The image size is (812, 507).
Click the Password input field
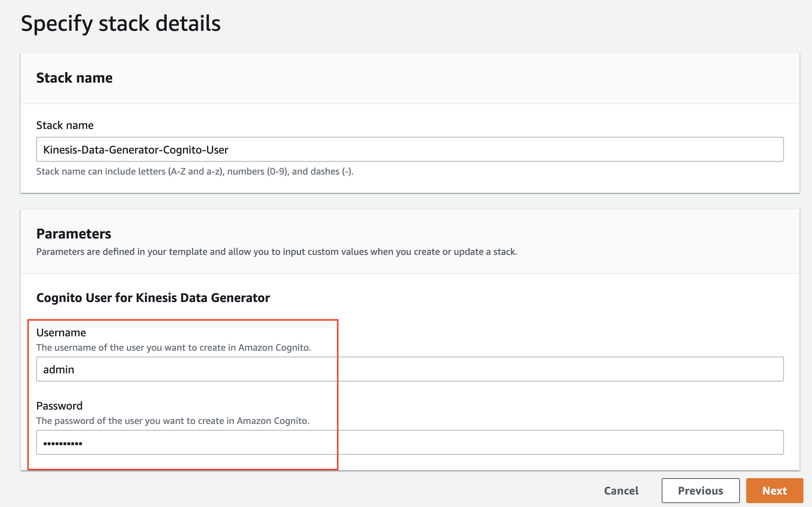410,442
